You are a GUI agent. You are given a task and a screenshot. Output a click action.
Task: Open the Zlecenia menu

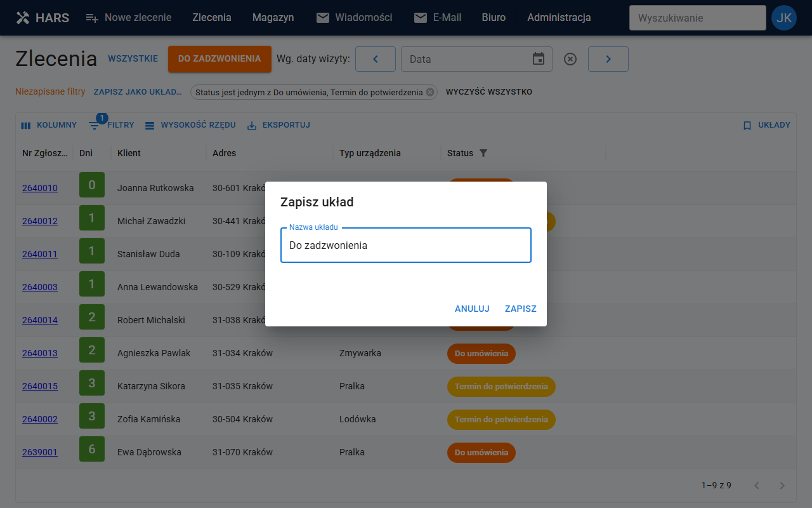point(212,18)
